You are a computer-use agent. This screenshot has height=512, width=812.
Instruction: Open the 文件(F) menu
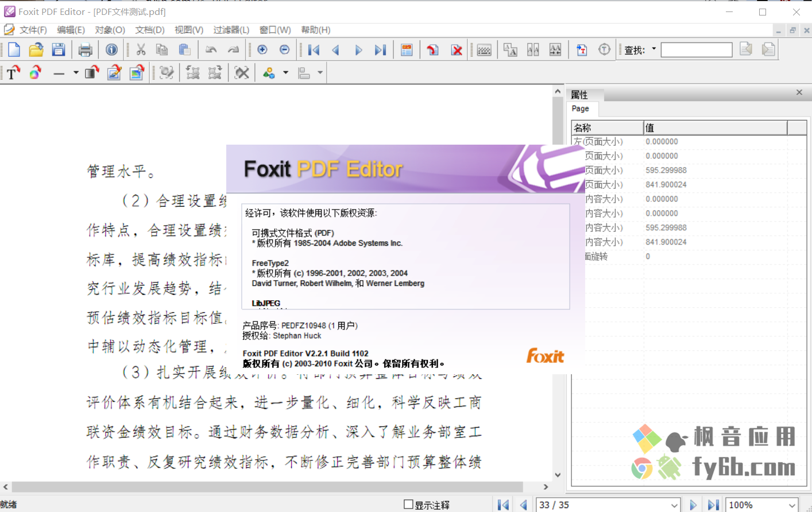tap(33, 30)
